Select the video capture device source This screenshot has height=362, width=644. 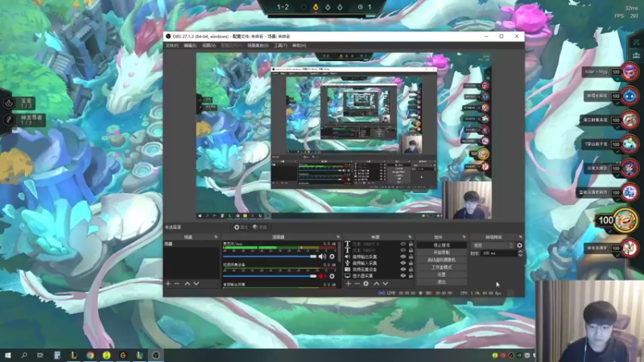(365, 269)
